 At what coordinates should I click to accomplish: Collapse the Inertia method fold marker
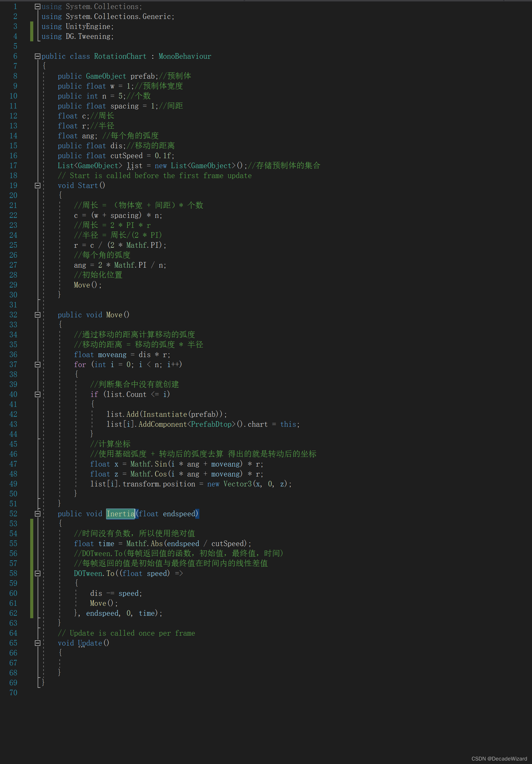click(x=38, y=514)
